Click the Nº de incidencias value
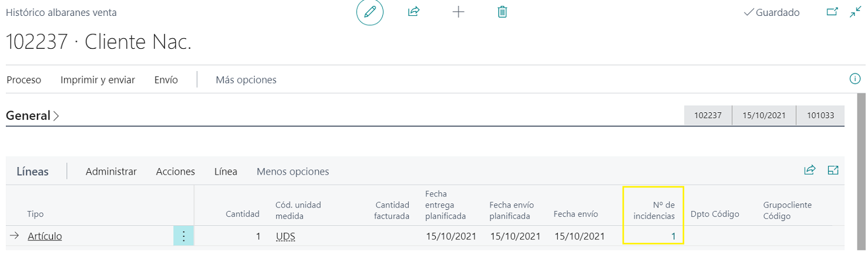The width and height of the screenshot is (868, 254). pyautogui.click(x=673, y=236)
